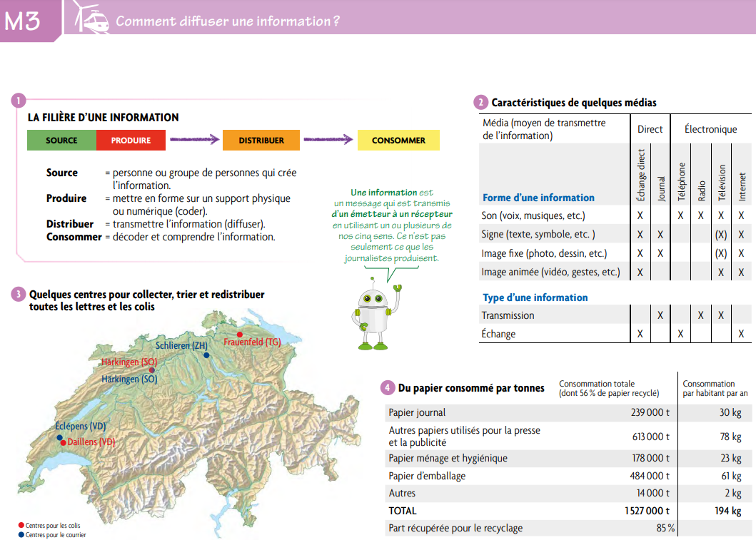This screenshot has height=540, width=756.
Task: Click the 'Signe (texte, symbole, etc.)' row label
Action: pos(538,235)
